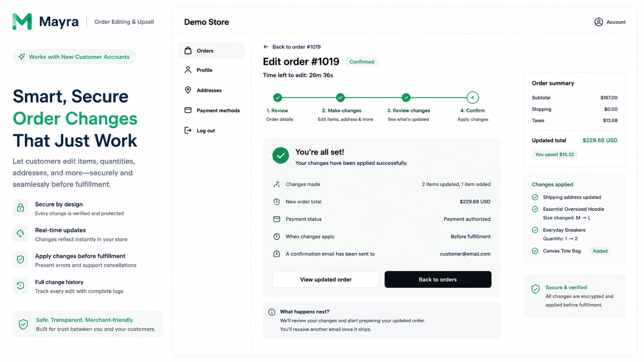This screenshot has height=362, width=644.
Task: Click the Real-time updates refresh icon
Action: tap(20, 234)
